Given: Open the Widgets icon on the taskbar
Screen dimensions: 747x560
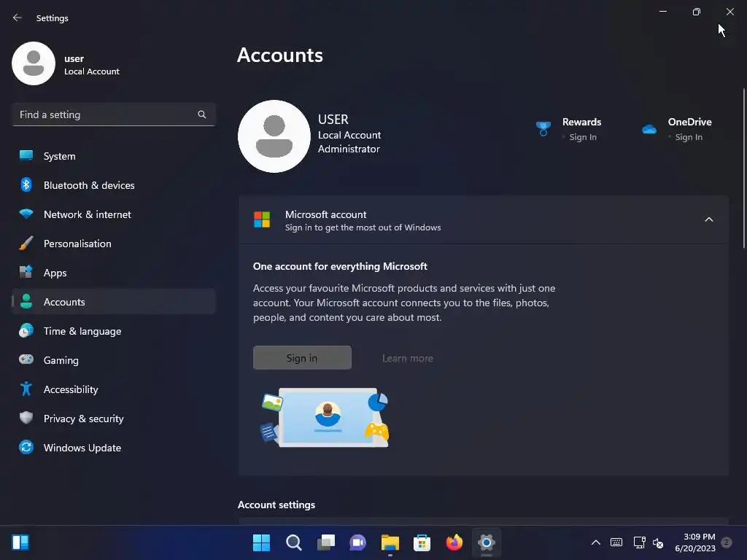Looking at the screenshot, I should click(x=20, y=542).
